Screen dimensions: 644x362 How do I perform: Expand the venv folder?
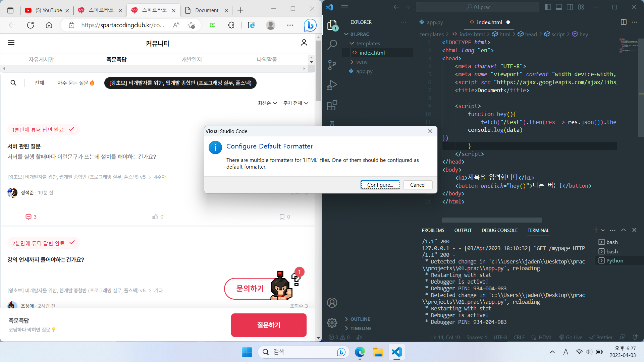[352, 62]
